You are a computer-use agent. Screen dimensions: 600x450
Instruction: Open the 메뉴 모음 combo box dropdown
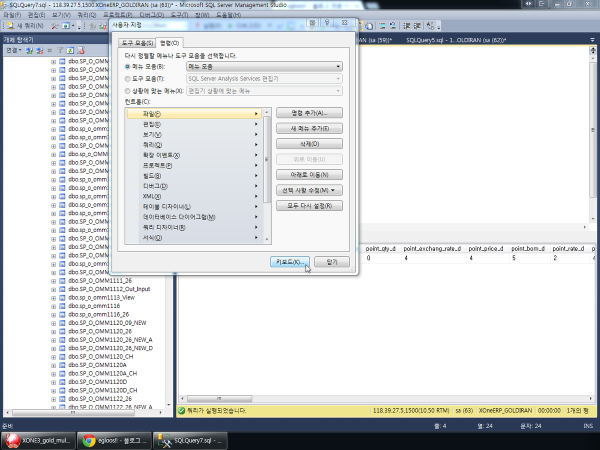338,67
